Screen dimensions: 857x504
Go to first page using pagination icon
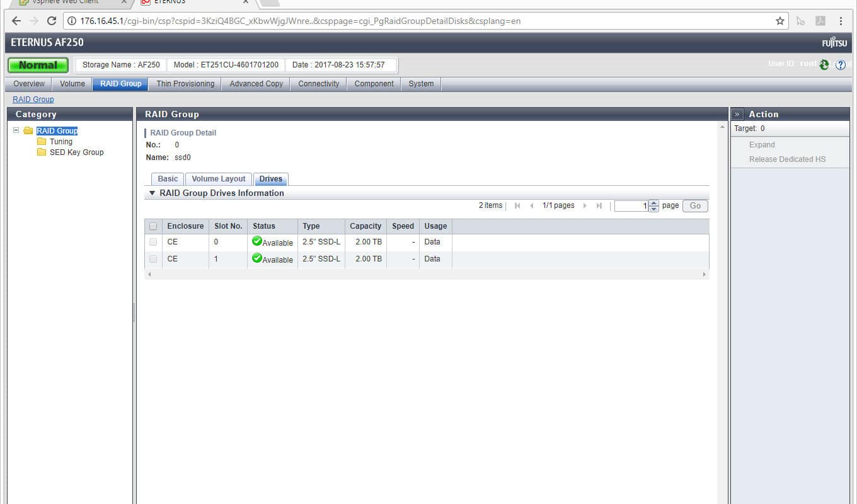point(517,206)
